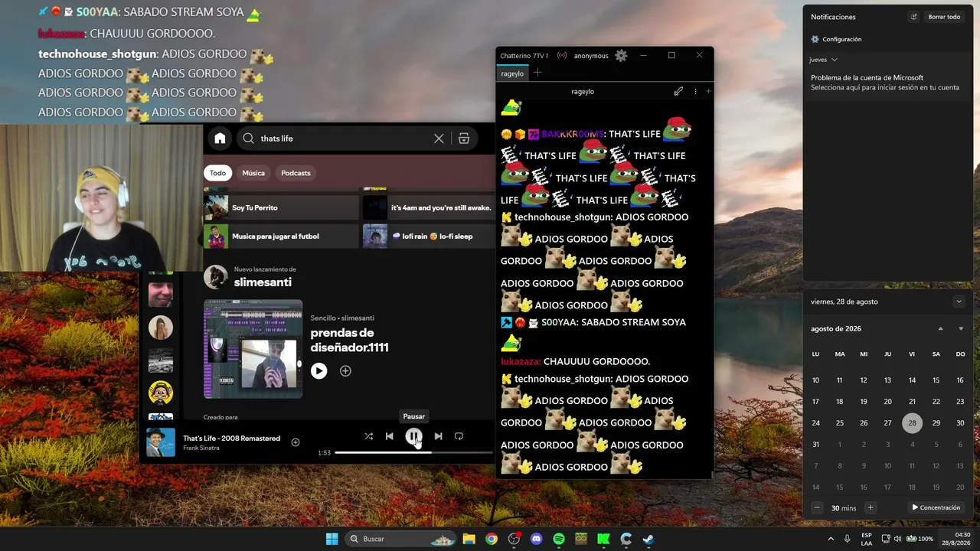Click the taskbar Buscar search box
This screenshot has height=551, width=980.
coord(401,539)
